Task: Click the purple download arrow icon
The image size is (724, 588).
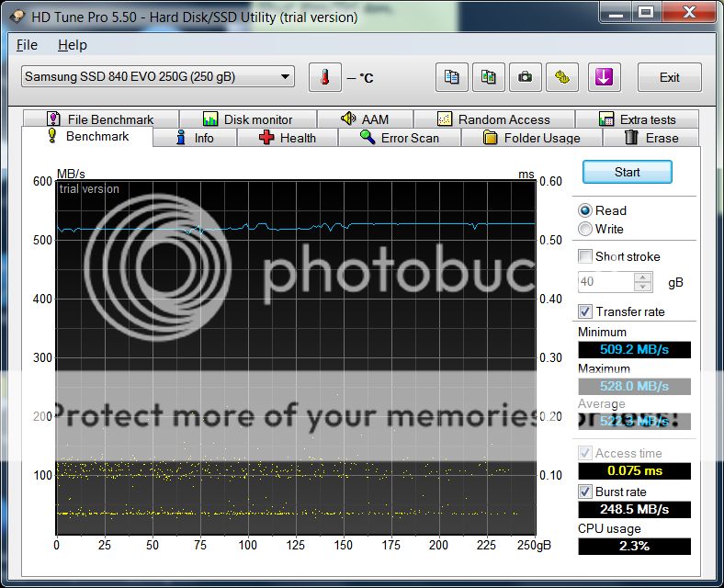Action: (x=604, y=77)
